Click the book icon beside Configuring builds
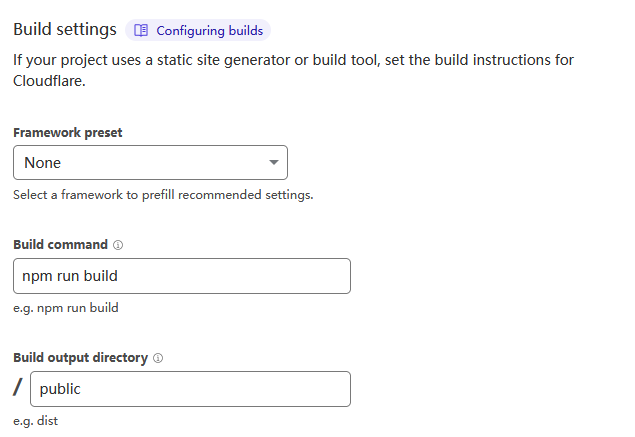Viewport: 635px width, 437px height. tap(141, 30)
